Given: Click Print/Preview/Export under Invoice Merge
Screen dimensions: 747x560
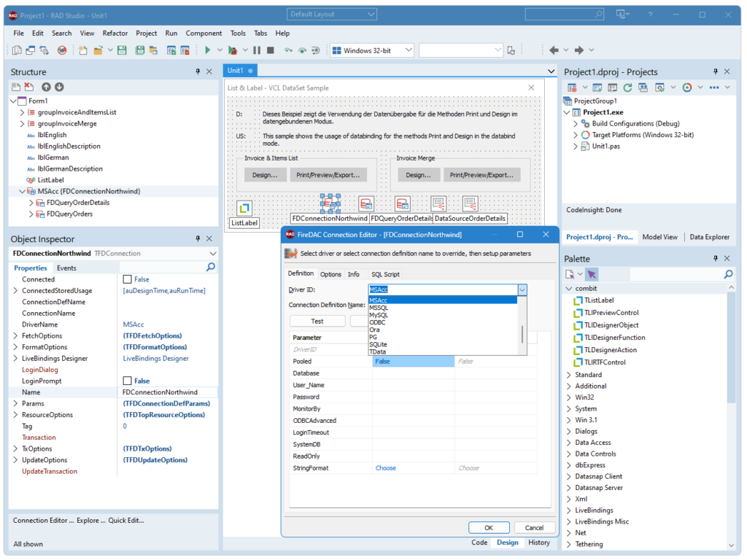Looking at the screenshot, I should coord(481,175).
